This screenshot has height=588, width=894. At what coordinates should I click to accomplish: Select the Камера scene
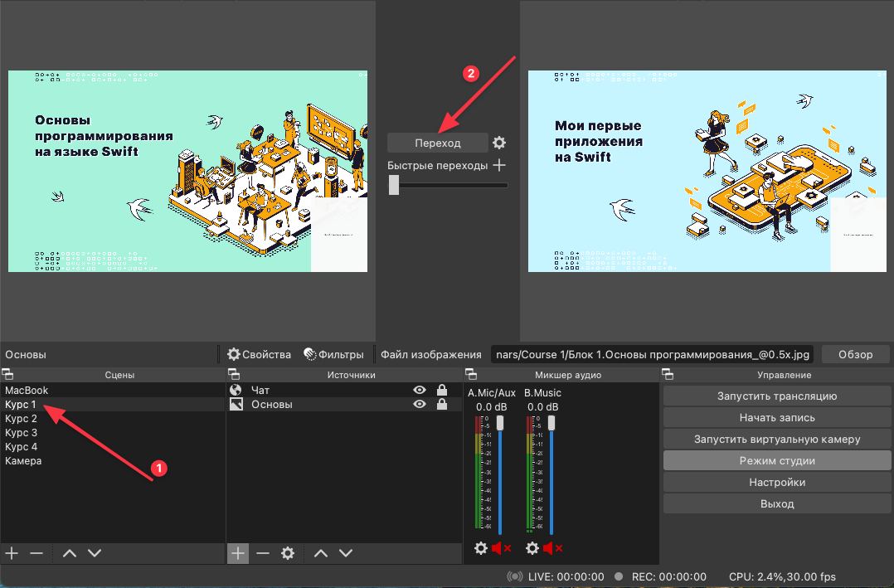point(113,461)
